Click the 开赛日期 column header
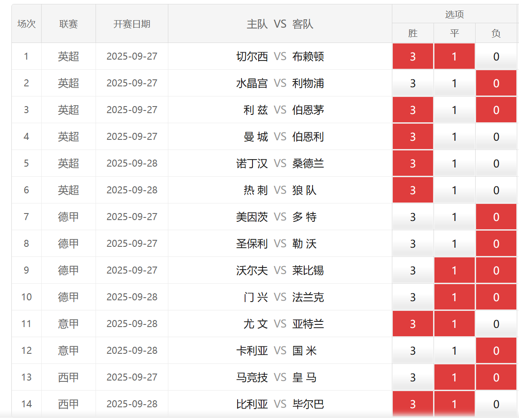The height and width of the screenshot is (420, 519). tap(132, 24)
